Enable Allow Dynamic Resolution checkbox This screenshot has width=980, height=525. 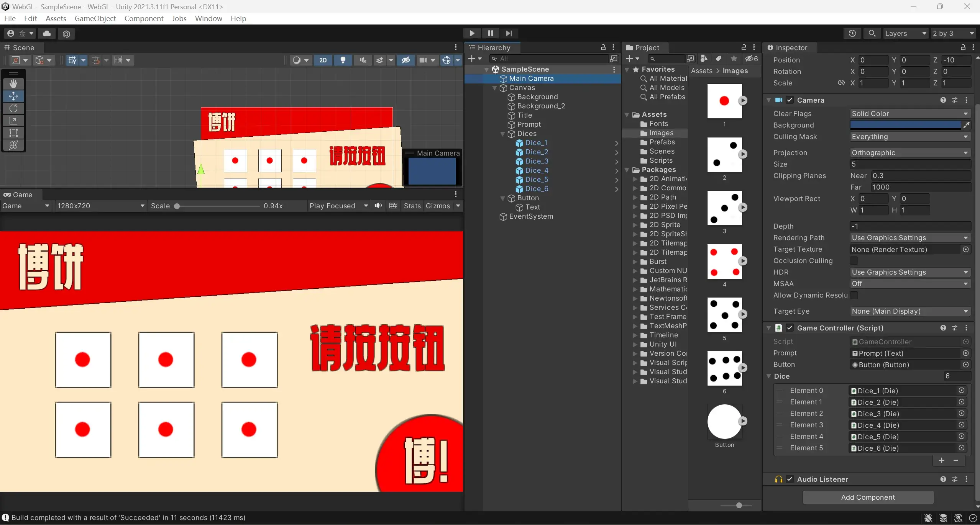854,295
